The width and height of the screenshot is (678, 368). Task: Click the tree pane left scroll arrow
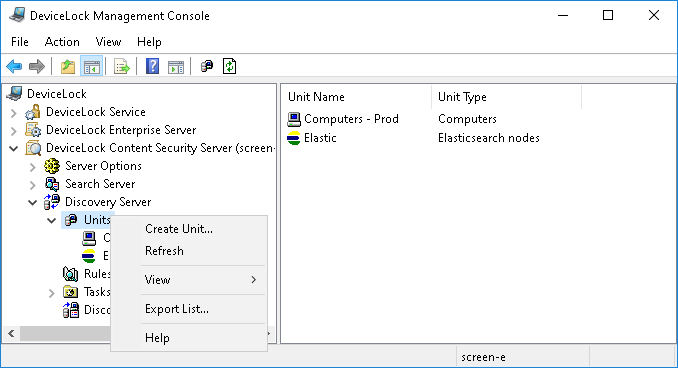11,333
